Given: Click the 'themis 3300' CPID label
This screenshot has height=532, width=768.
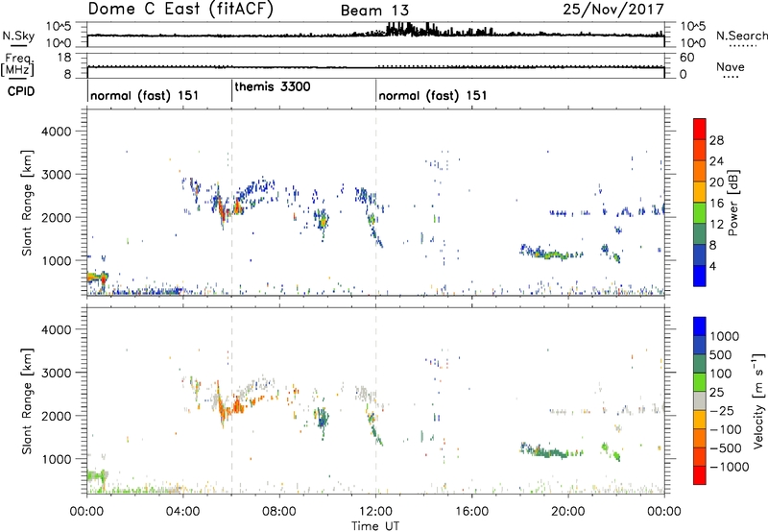Looking at the screenshot, I should (273, 86).
